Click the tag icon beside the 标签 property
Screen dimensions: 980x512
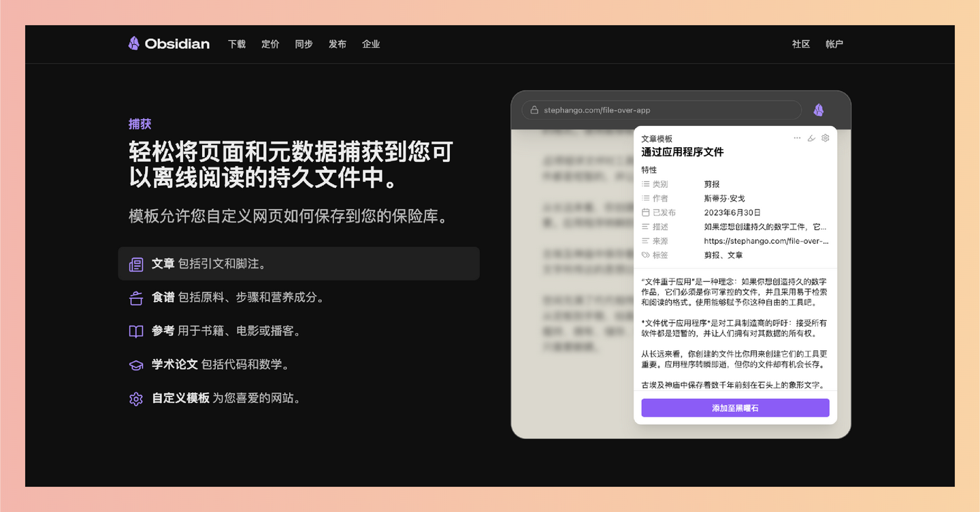(646, 255)
